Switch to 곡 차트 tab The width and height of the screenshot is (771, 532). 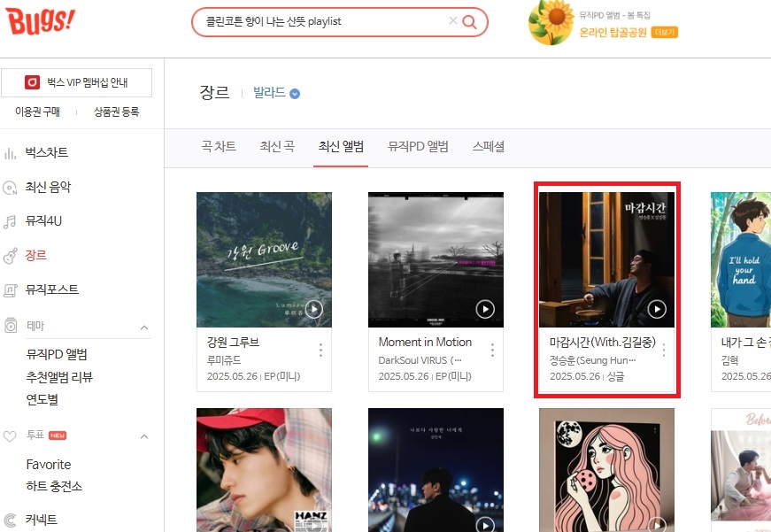click(219, 146)
